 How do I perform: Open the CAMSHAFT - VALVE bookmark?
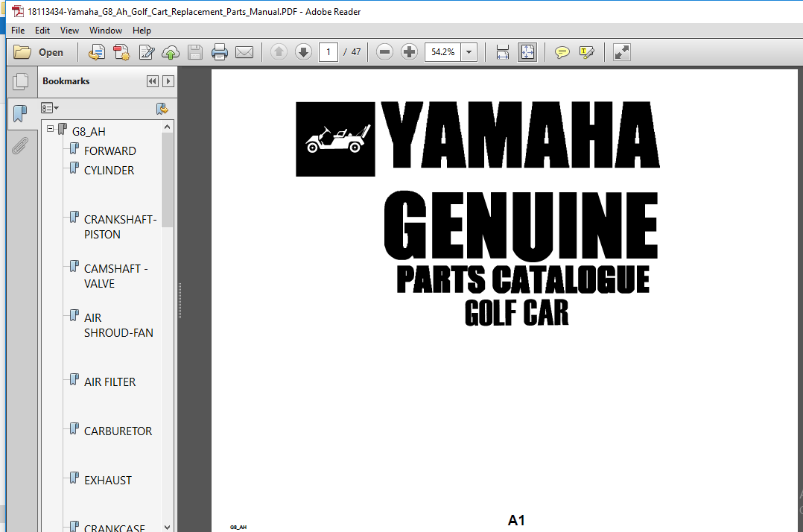(x=115, y=276)
